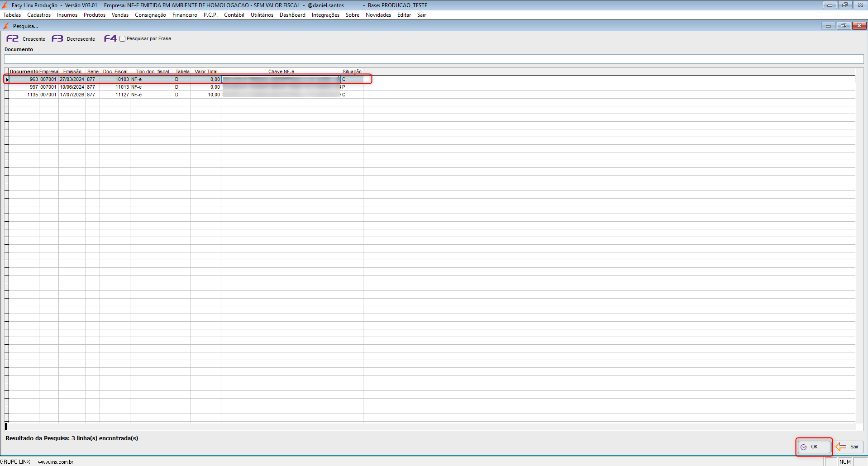Sort by the Emissão column header
Screen dimensions: 868x466
pos(72,71)
